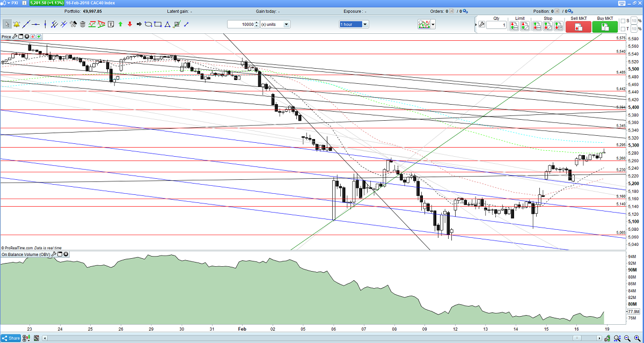
Task: Click the On Balance Volume (OBV) label
Action: tap(26, 254)
